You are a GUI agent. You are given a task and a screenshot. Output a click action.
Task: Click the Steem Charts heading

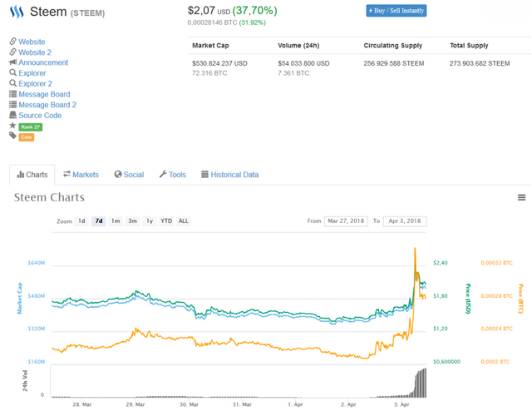(x=49, y=197)
